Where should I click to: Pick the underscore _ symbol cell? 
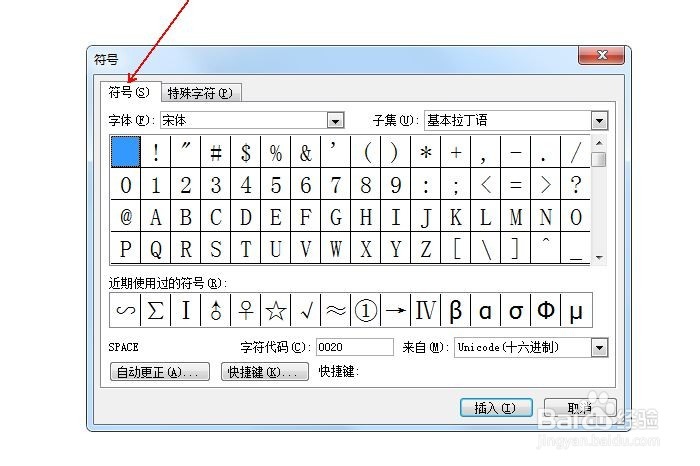575,248
